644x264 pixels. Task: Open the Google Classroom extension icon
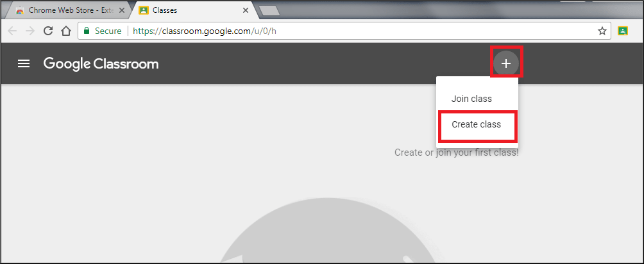point(623,31)
